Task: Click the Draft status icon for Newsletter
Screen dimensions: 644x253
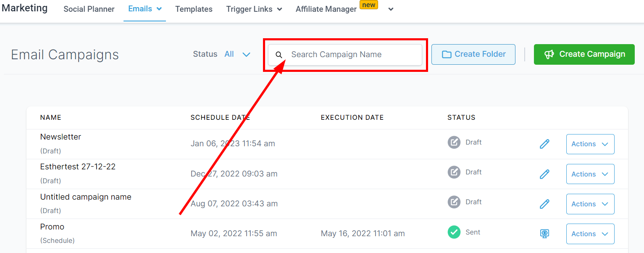Action: point(454,142)
